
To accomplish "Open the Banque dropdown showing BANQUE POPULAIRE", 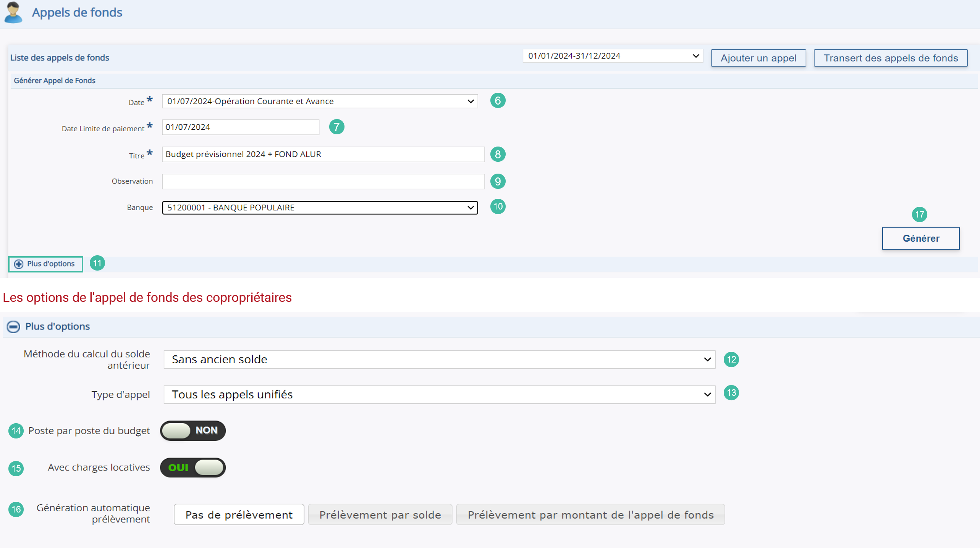I will (x=320, y=208).
